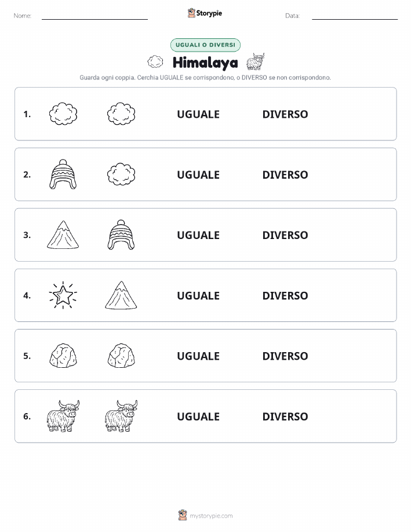Click the mountain icon in row 4
This screenshot has height=532, width=411.
click(x=121, y=295)
